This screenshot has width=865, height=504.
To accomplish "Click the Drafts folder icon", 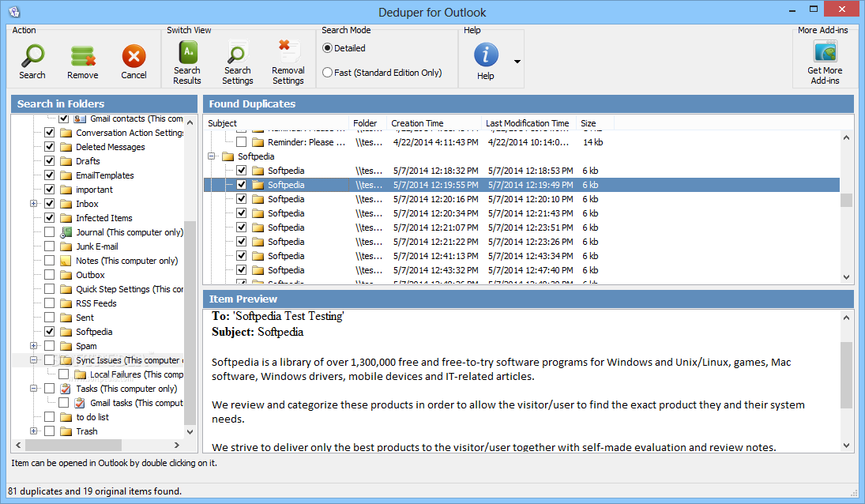I will [x=66, y=161].
